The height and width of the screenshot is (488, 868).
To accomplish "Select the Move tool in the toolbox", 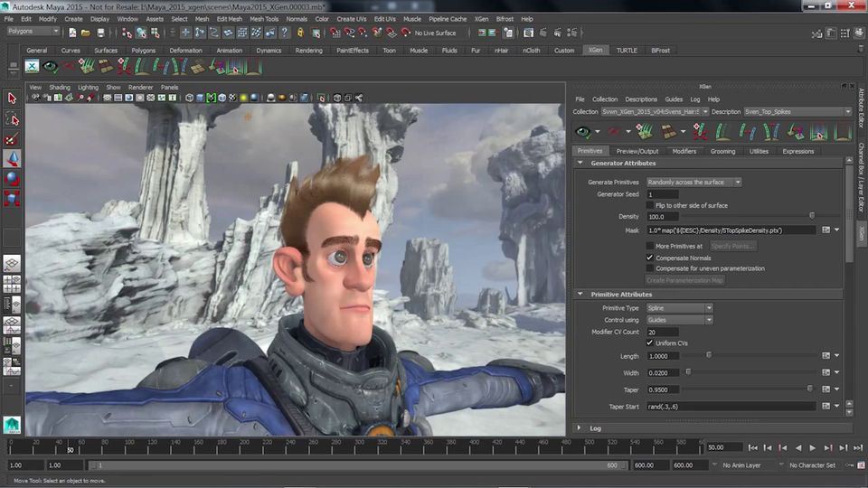I will pyautogui.click(x=13, y=159).
